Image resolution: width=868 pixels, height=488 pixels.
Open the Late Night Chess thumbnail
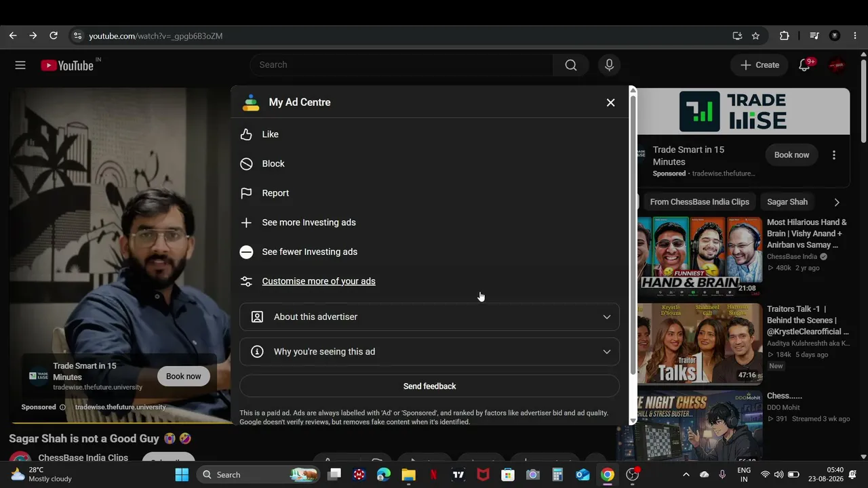699,426
